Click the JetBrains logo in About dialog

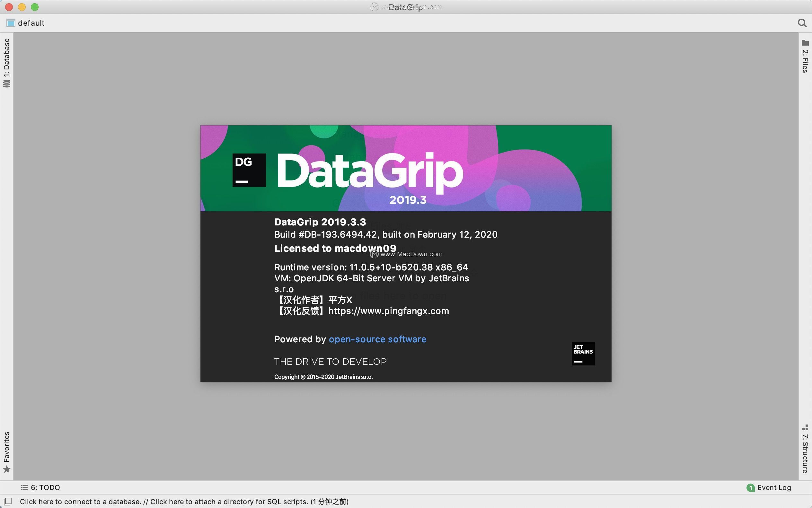click(583, 354)
